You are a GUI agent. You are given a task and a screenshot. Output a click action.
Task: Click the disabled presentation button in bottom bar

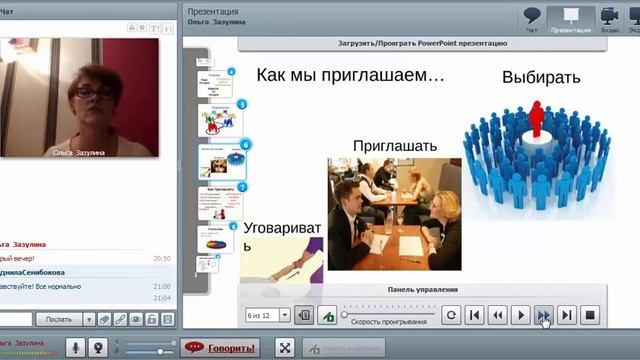click(x=344, y=348)
